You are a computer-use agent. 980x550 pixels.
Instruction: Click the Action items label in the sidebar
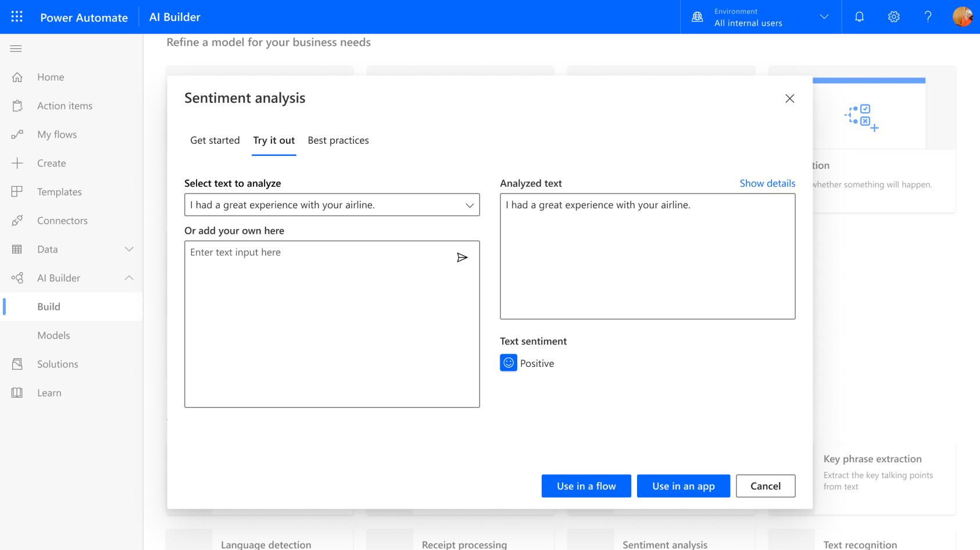tap(65, 106)
